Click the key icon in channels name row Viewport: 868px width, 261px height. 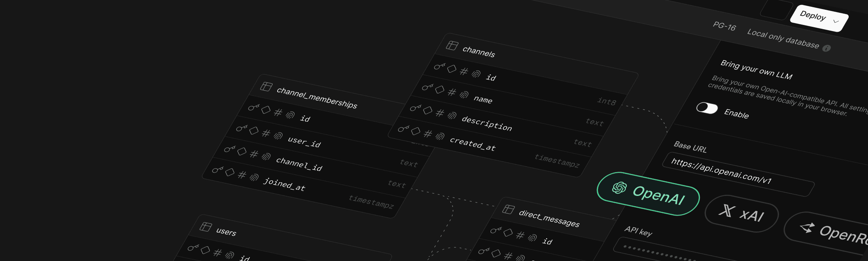pos(427,87)
